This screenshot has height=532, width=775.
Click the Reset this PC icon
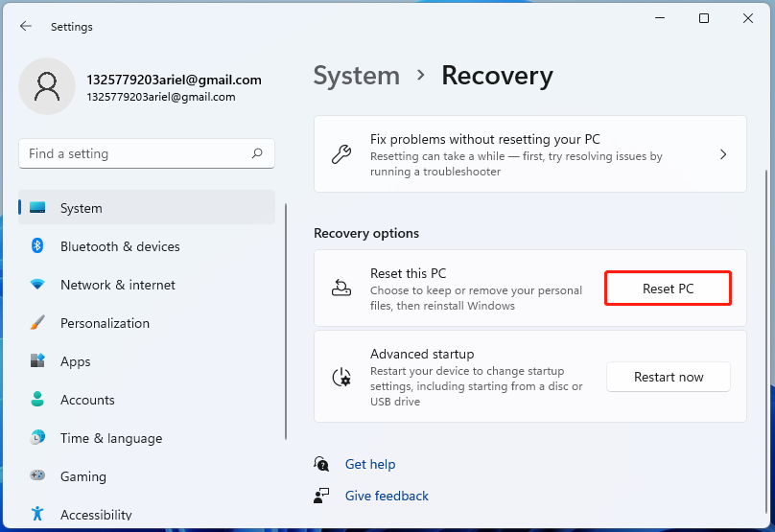(341, 288)
